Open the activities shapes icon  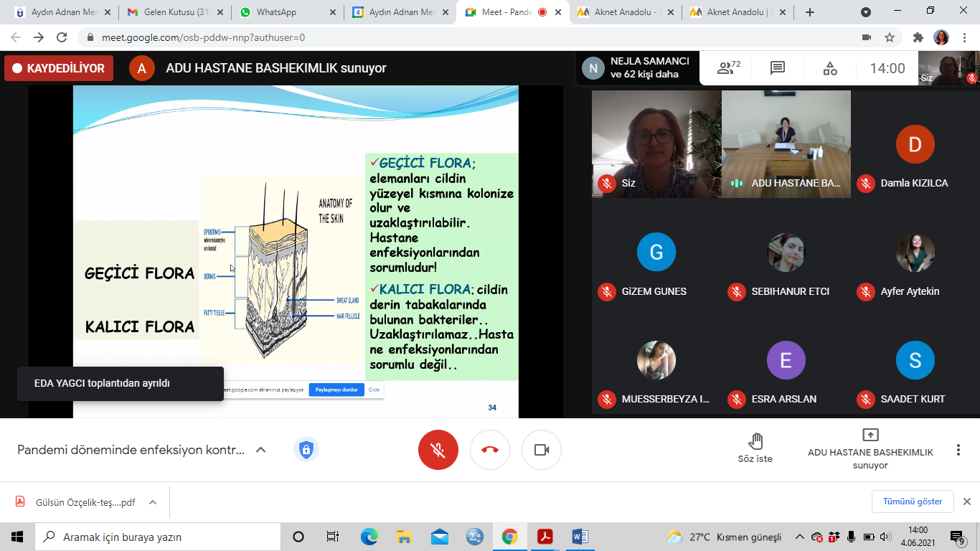829,68
